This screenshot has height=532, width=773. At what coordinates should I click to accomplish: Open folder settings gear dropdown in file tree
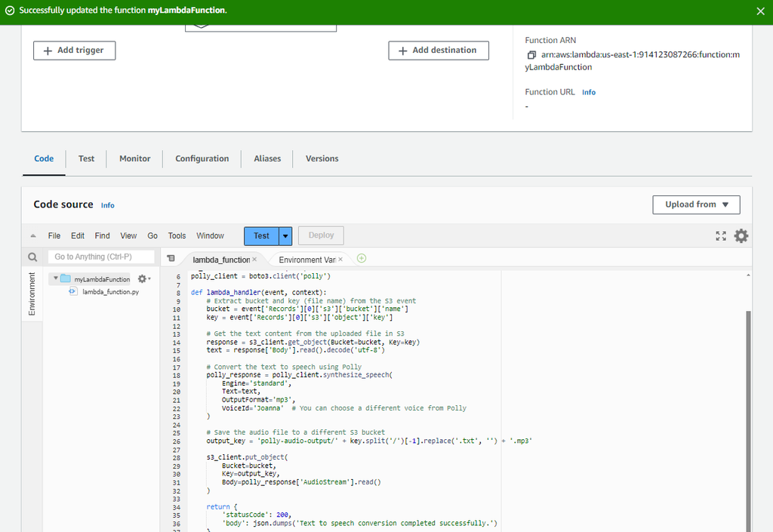point(143,279)
